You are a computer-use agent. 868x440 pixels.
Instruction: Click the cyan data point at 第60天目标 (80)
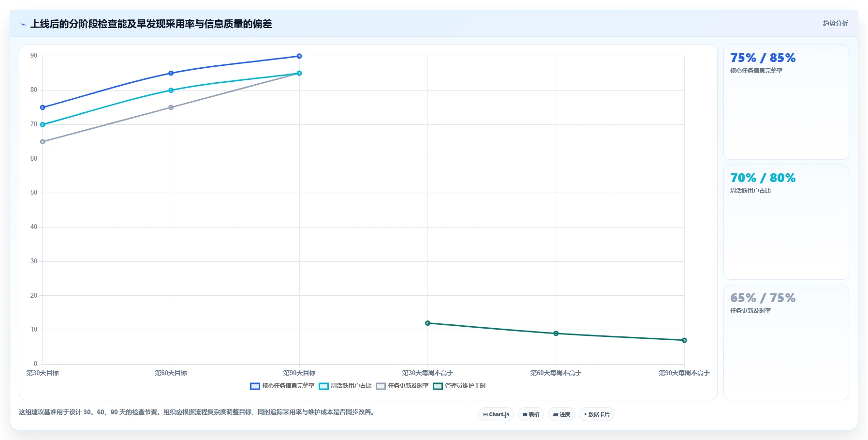coord(171,90)
